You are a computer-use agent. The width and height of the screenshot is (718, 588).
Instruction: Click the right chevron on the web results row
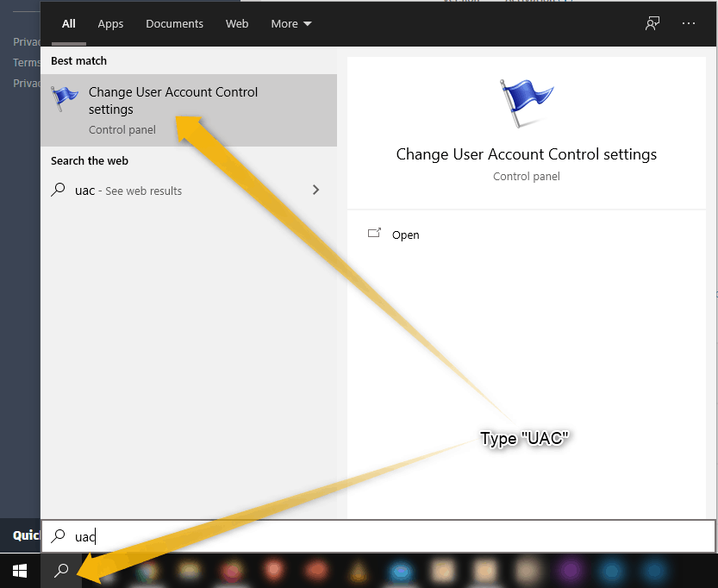(x=315, y=190)
